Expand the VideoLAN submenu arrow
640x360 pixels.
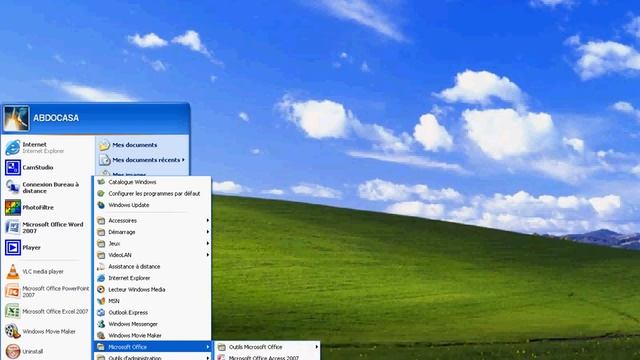pos(208,255)
